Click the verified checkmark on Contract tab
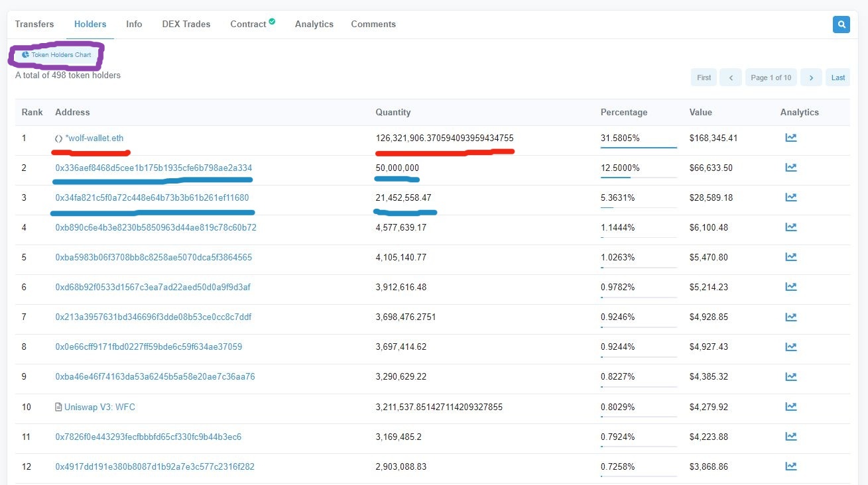Viewport: 868px width, 485px height. (x=272, y=22)
